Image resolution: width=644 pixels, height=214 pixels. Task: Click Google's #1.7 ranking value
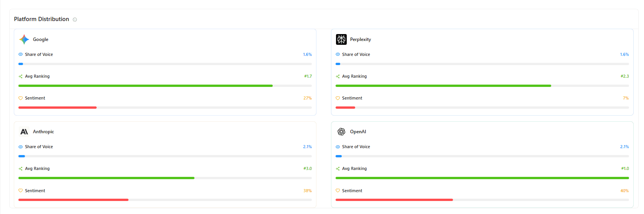[x=308, y=76]
